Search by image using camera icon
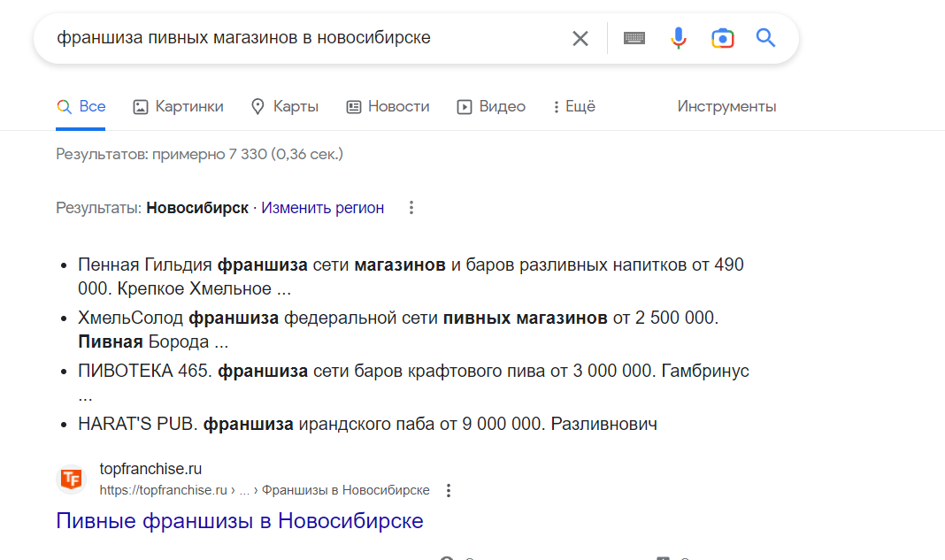This screenshot has width=945, height=560. pos(723,38)
